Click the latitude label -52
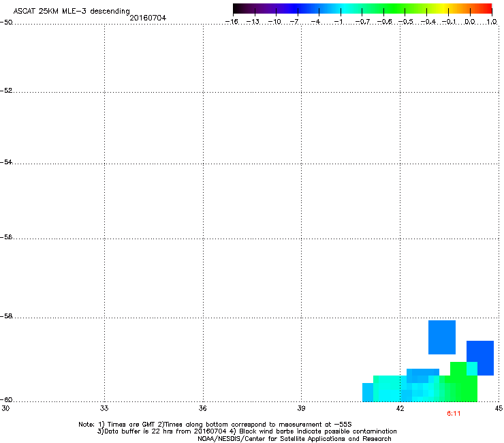 coord(6,91)
